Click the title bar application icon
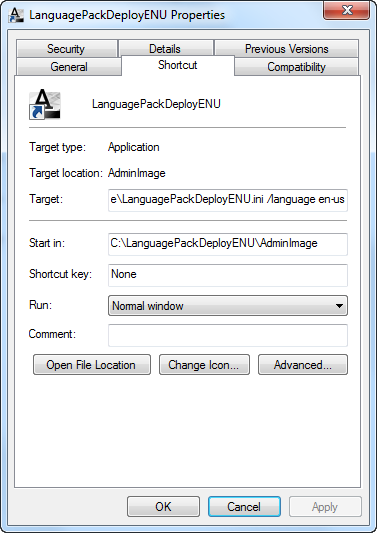This screenshot has width=377, height=533. click(16, 15)
